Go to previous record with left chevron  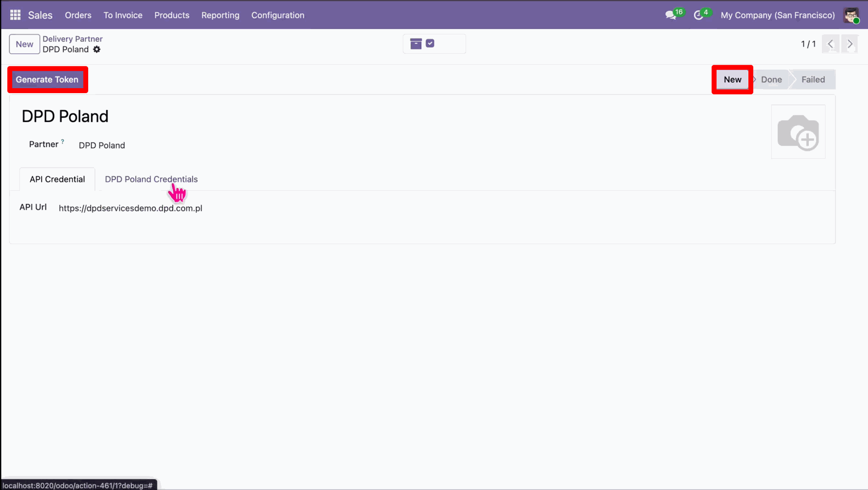[830, 44]
